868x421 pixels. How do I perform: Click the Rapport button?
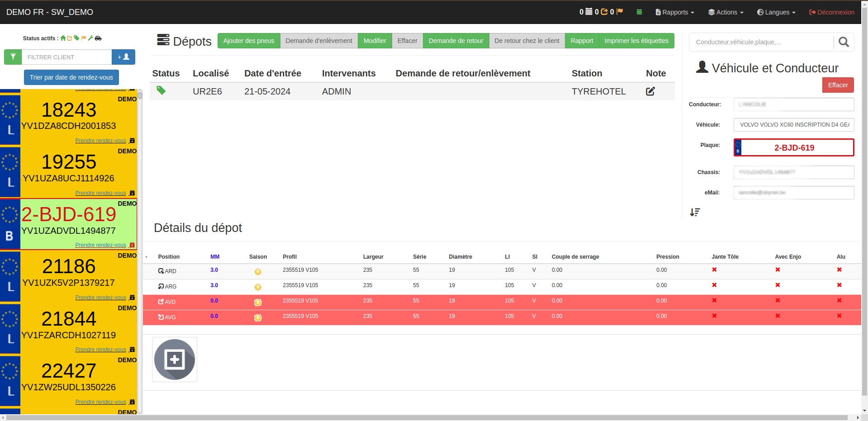click(x=582, y=41)
